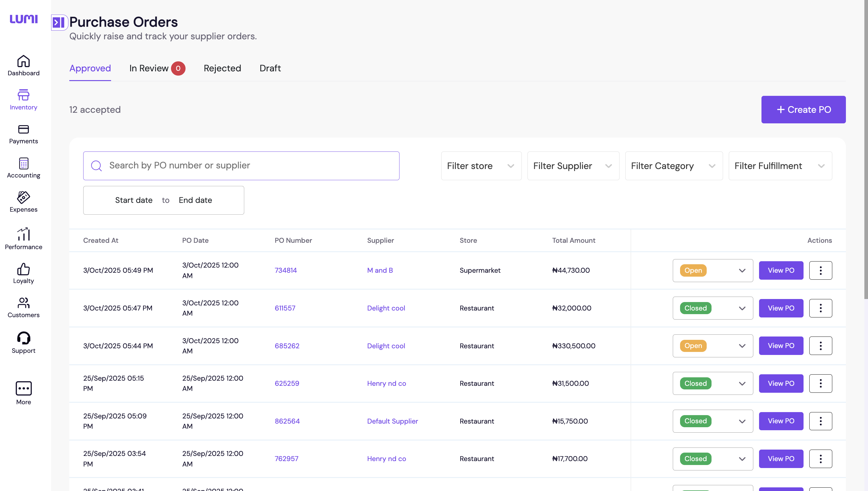868x491 pixels.
Task: Expand the Filter Supplier dropdown
Action: pyautogui.click(x=573, y=166)
